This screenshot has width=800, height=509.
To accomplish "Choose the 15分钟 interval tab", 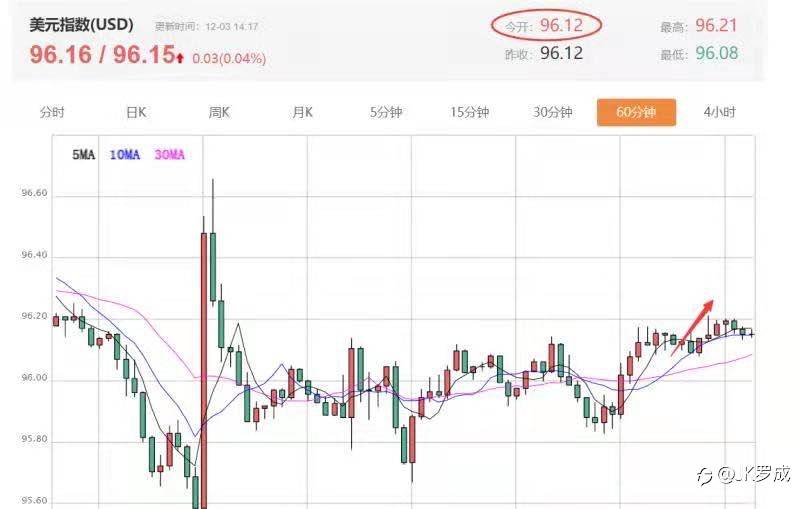I will tap(469, 112).
